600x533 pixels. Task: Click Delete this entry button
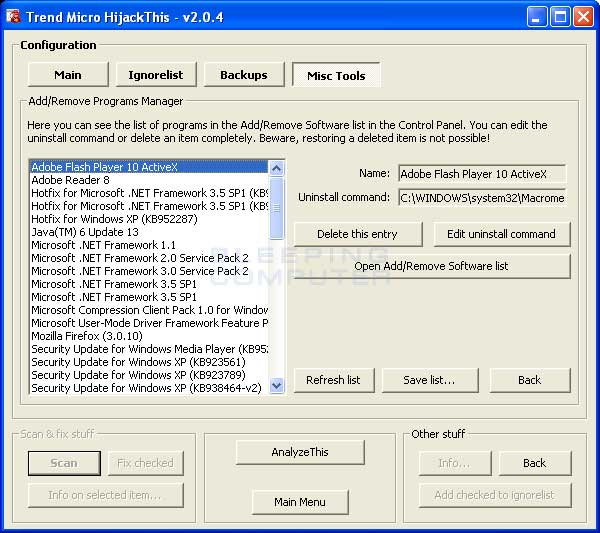coord(358,234)
